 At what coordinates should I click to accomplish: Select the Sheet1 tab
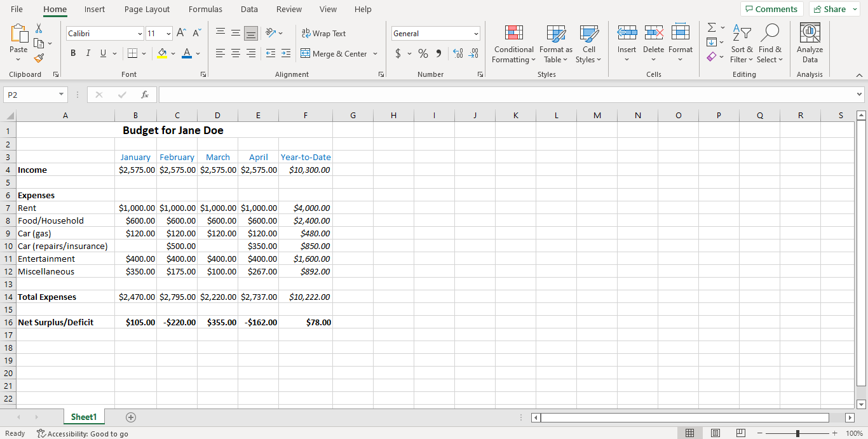(84, 417)
